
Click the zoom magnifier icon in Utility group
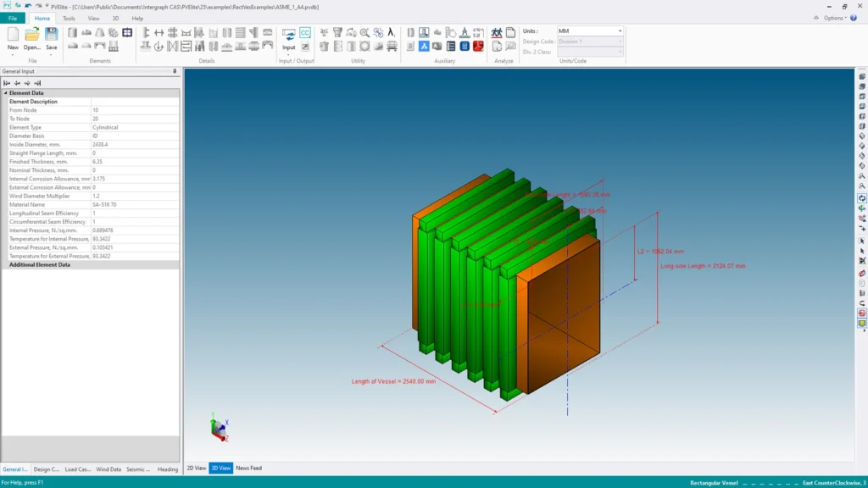(x=364, y=33)
